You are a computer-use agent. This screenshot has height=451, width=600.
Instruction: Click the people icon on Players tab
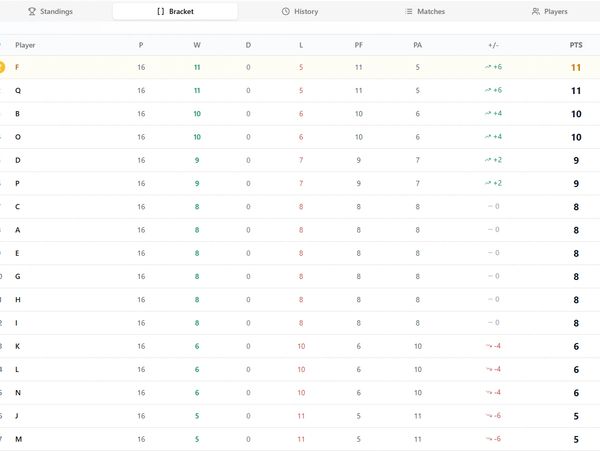coord(536,12)
